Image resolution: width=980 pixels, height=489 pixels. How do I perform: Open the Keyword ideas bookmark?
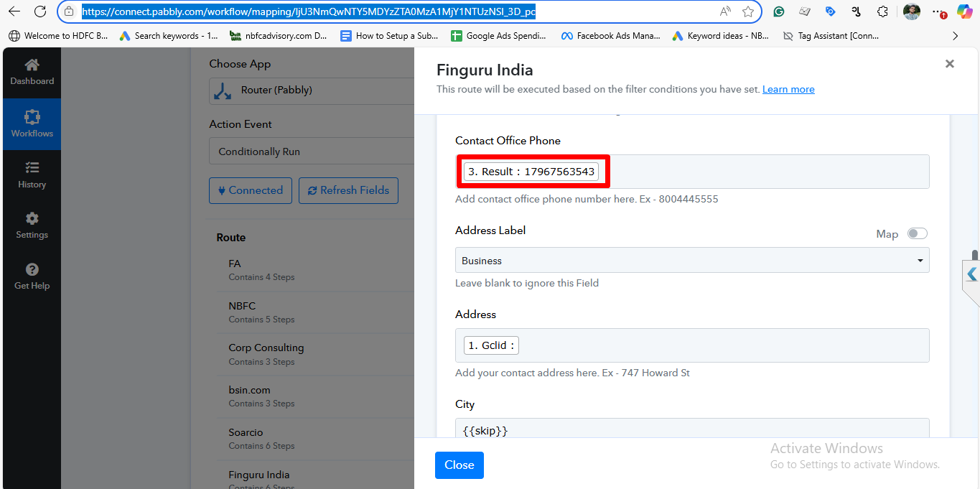coord(721,35)
